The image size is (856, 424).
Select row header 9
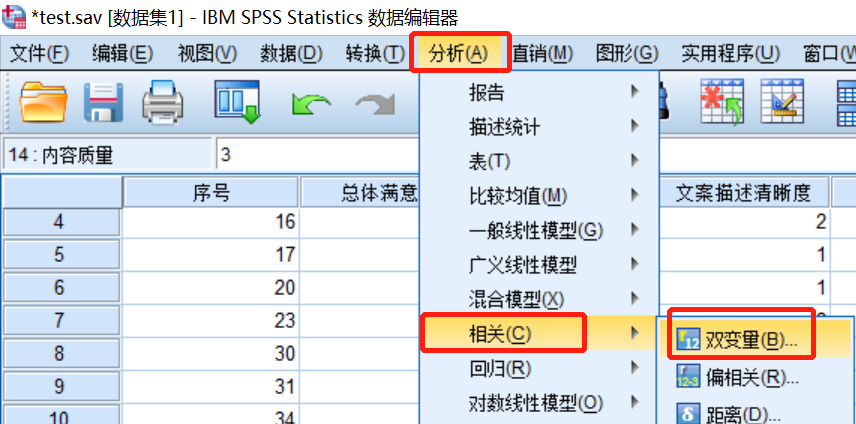pos(59,387)
